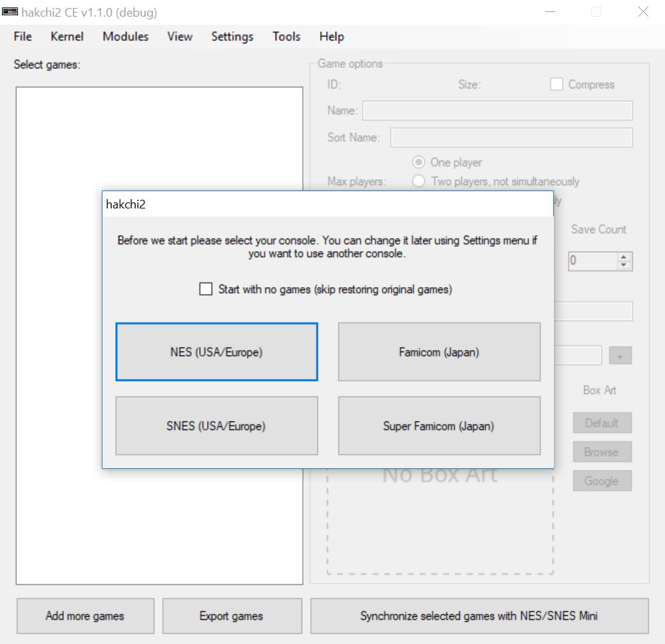Choose NES (USA/Europe) console

tap(217, 352)
